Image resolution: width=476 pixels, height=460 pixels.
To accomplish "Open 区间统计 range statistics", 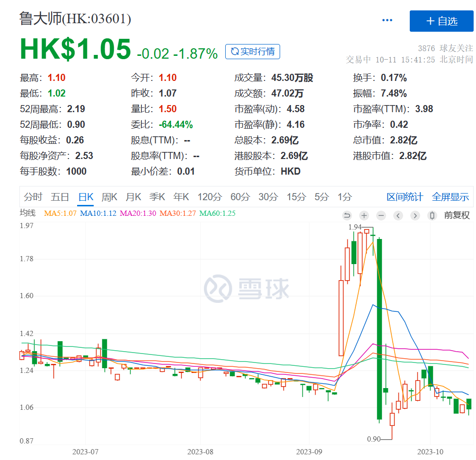I will tap(405, 197).
